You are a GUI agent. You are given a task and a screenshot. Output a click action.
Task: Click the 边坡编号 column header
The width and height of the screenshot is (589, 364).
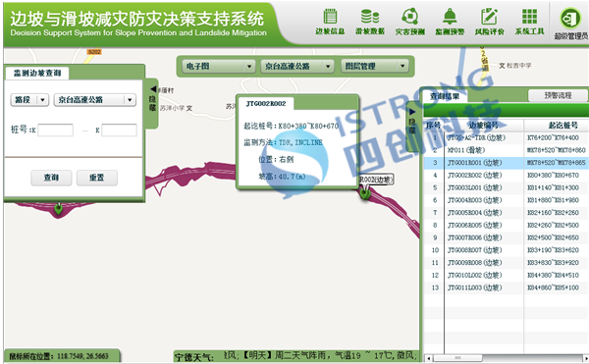(x=484, y=126)
